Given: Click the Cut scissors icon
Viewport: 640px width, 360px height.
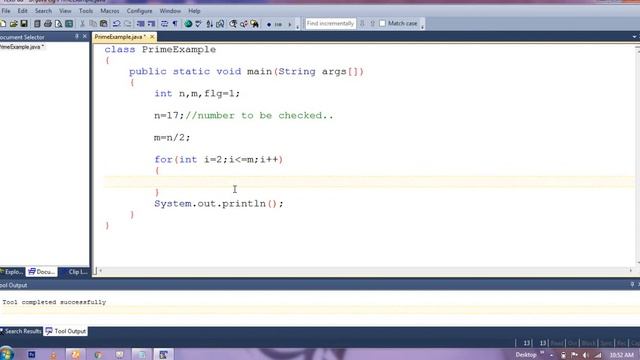Looking at the screenshot, I should point(82,24).
